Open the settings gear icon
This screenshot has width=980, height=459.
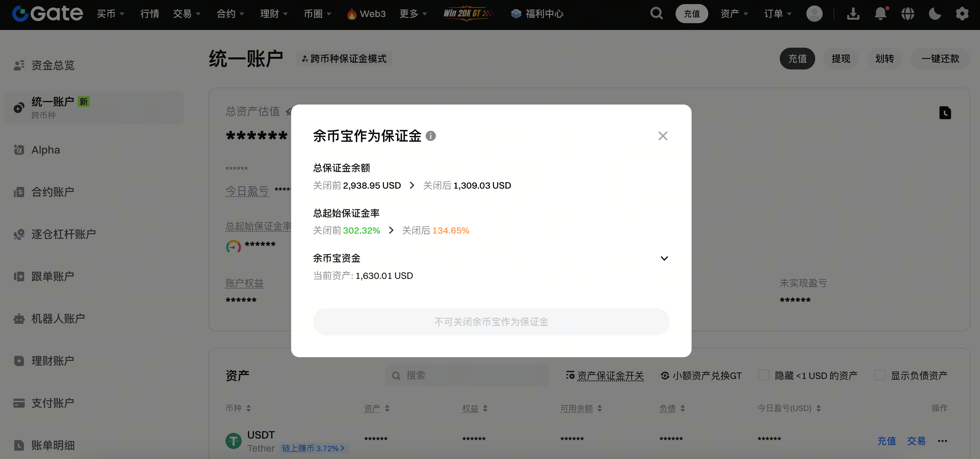(962, 14)
